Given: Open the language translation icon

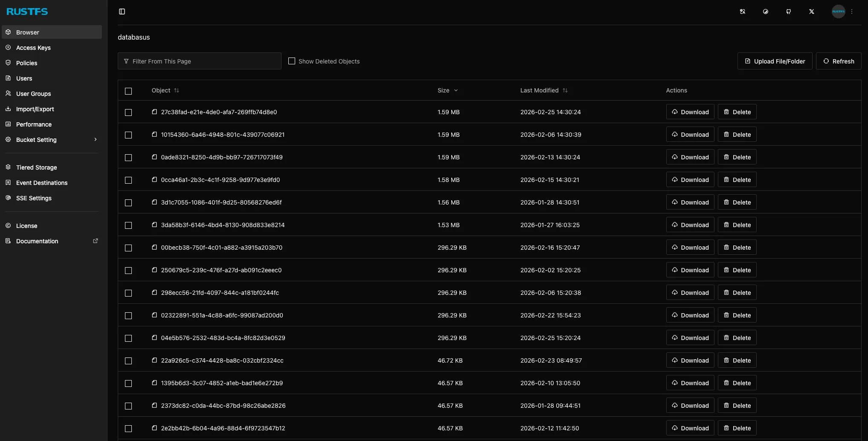Looking at the screenshot, I should [743, 12].
